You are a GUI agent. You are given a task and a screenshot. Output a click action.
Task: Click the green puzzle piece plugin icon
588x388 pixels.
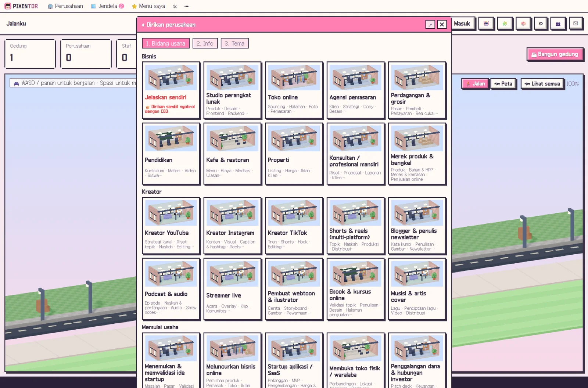tap(505, 24)
